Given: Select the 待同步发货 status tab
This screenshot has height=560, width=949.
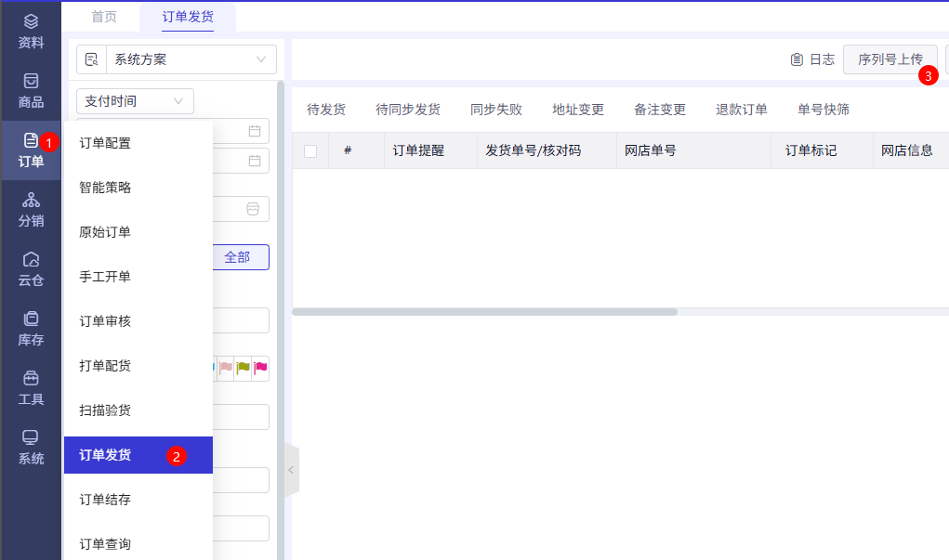Looking at the screenshot, I should pos(408,110).
